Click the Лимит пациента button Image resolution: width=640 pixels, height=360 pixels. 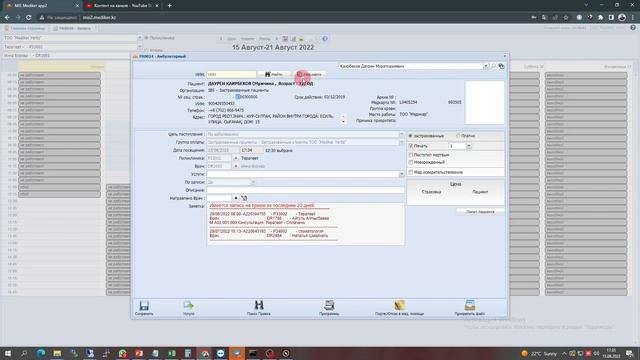tap(480, 212)
